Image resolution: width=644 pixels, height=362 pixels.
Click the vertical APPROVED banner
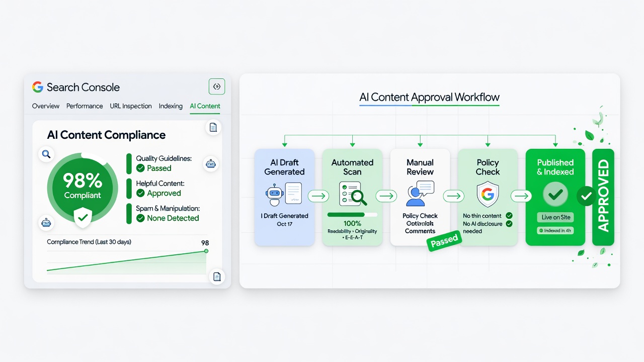pyautogui.click(x=603, y=197)
